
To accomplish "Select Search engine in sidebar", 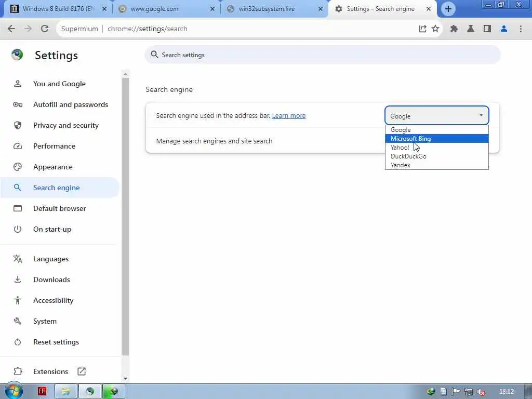I will 59,188.
